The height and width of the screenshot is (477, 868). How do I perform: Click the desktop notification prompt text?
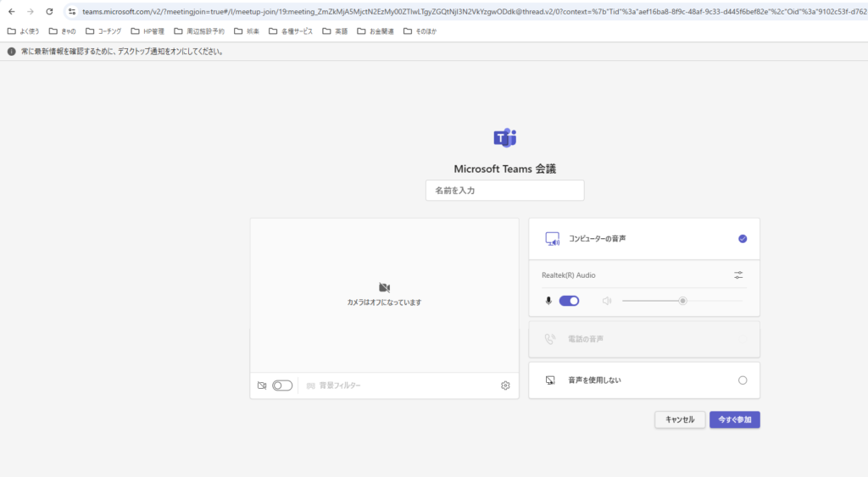coord(122,52)
